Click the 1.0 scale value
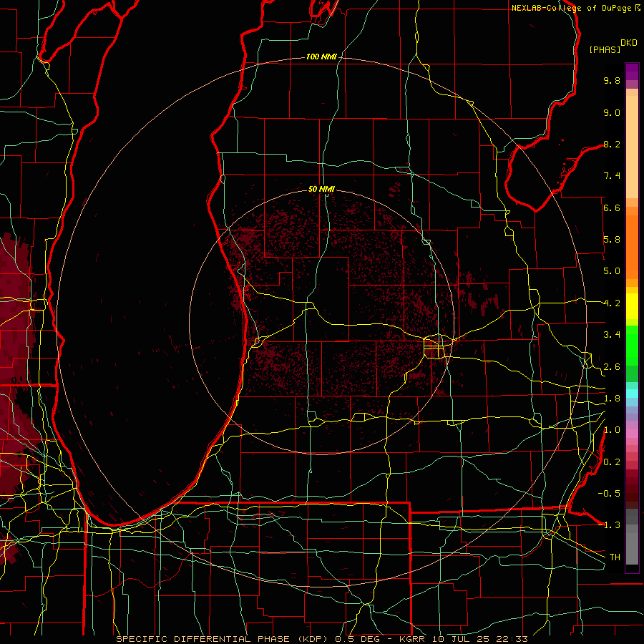The image size is (644, 644). tap(612, 430)
